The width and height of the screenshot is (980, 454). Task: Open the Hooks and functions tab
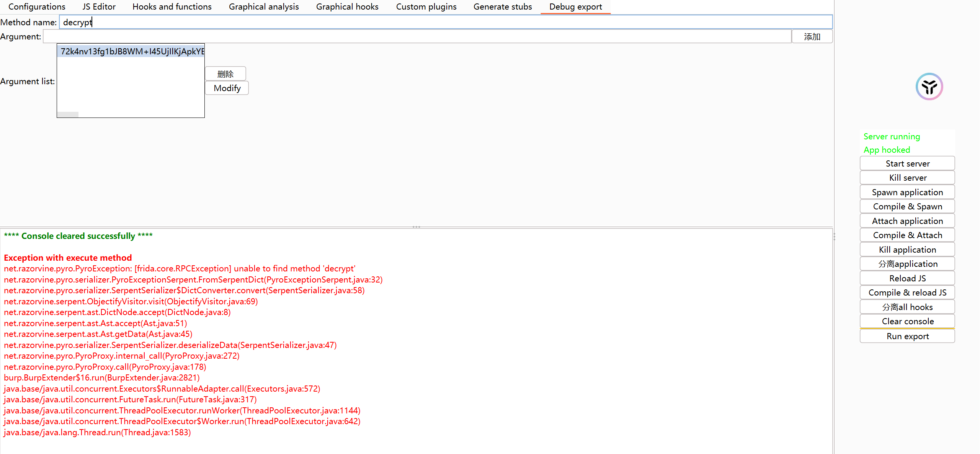pyautogui.click(x=172, y=7)
